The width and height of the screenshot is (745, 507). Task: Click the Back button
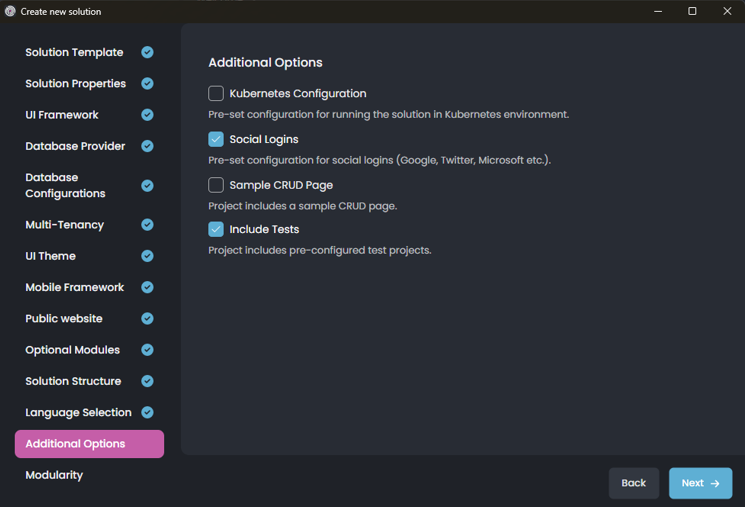(633, 483)
